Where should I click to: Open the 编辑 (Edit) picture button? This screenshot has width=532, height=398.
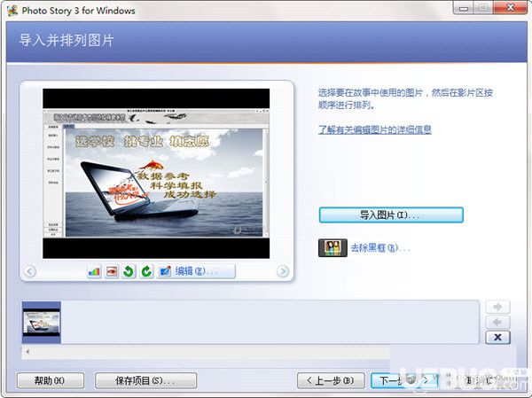pos(196,271)
